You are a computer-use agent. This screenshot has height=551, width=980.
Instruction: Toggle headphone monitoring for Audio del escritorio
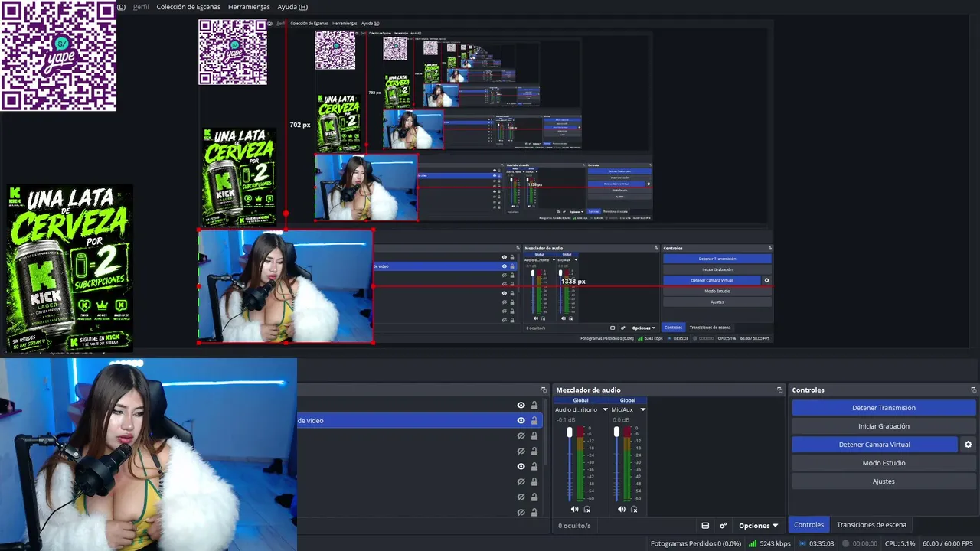click(587, 509)
